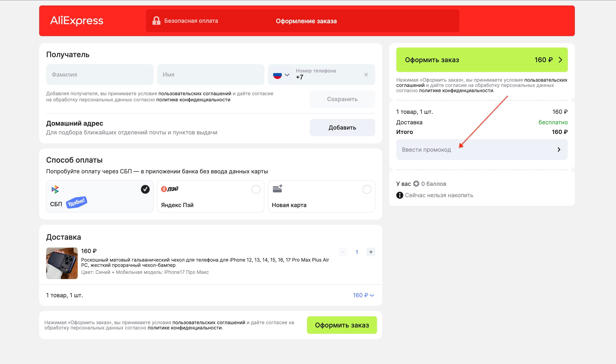
Task: Click the secure payment lock icon
Action: [x=156, y=21]
